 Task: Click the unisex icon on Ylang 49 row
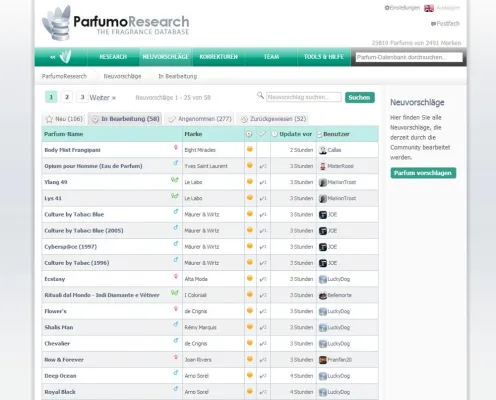click(x=175, y=180)
